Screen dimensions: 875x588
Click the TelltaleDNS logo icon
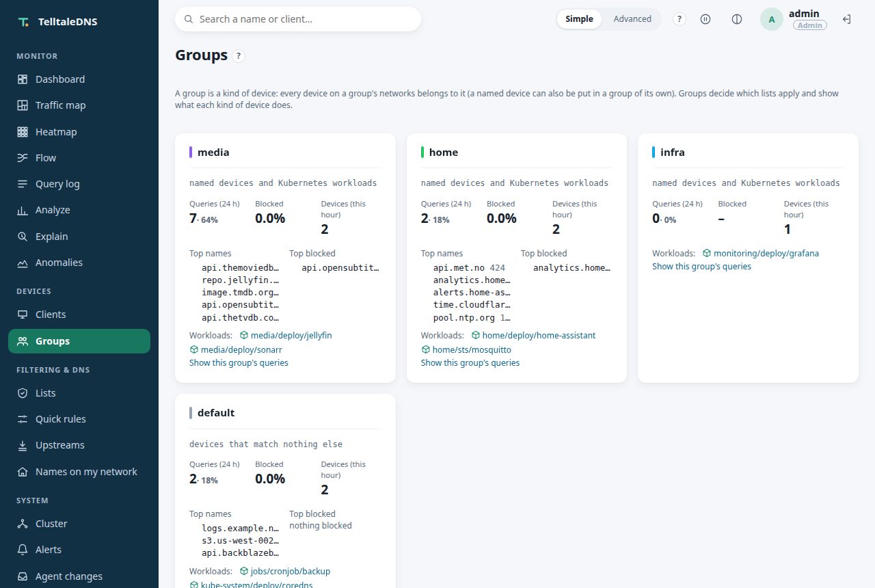coord(24,22)
